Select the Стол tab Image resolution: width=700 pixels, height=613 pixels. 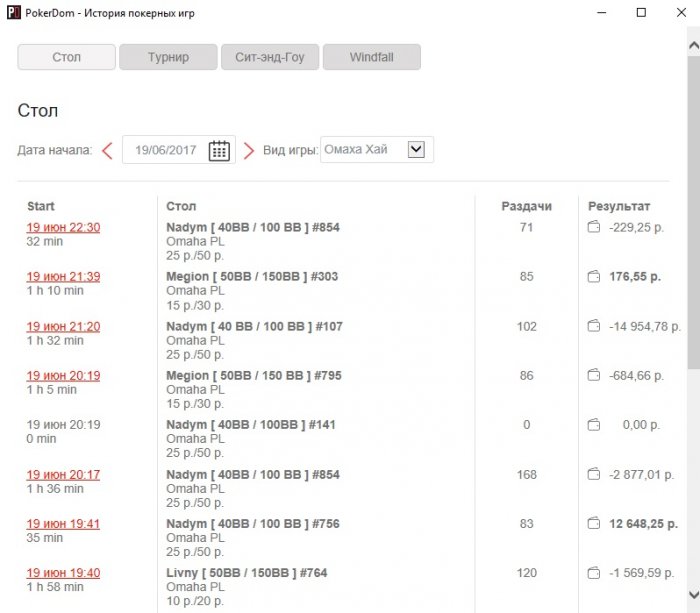click(x=67, y=57)
